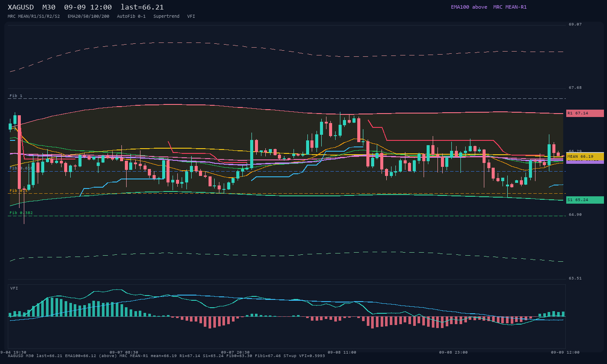Click the Fib 1 level label

[16, 96]
